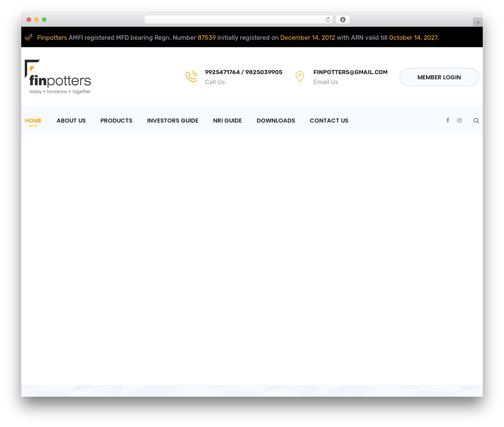The width and height of the screenshot is (504, 427).
Task: Minimize the browser window with yellow button
Action: [37, 20]
